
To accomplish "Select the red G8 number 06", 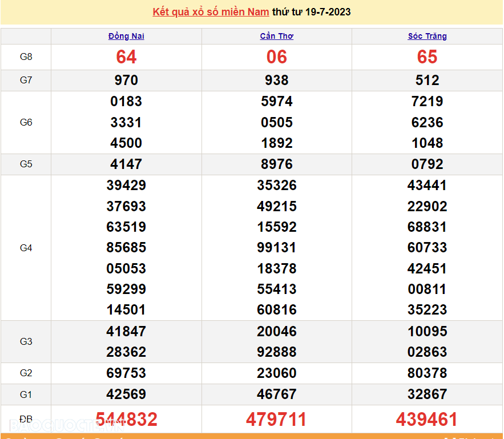I will point(277,57).
